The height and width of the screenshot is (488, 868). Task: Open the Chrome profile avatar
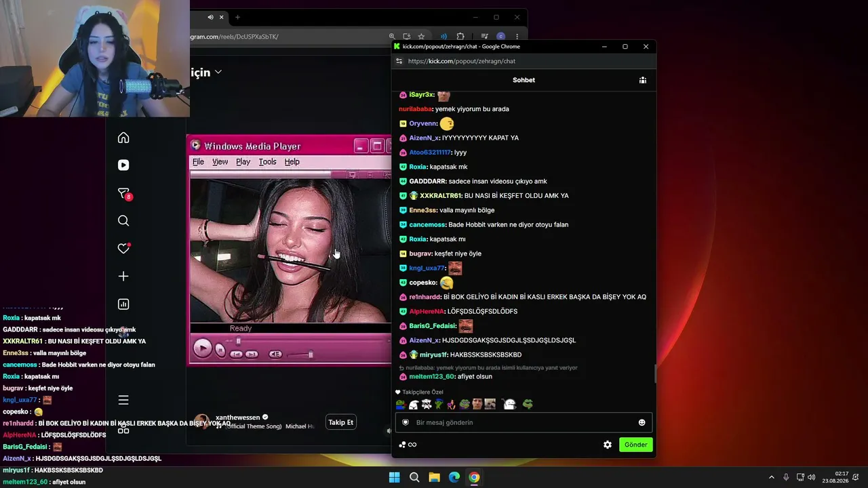500,37
